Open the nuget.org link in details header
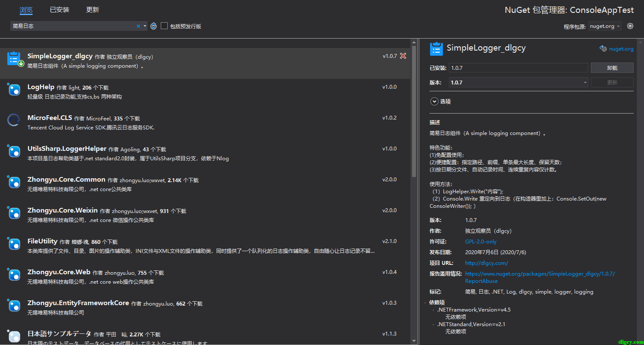644x345 pixels. click(x=621, y=49)
